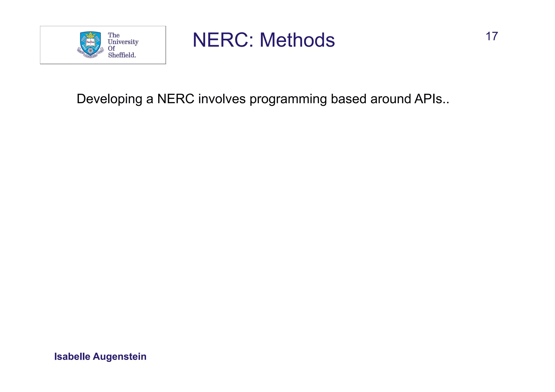555x392 pixels.
Task: Click the slide number 17
Action: coord(492,37)
